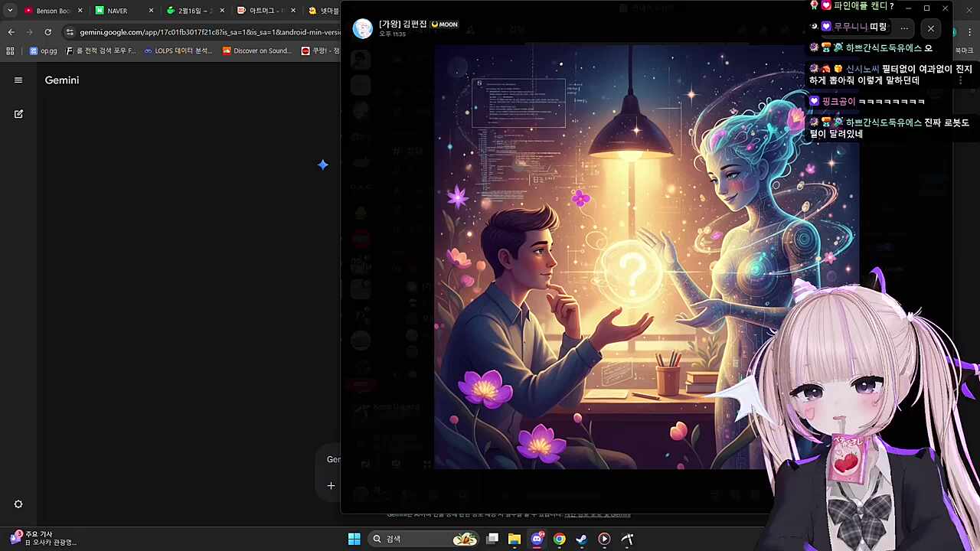
Task: Reload the page with the refresh icon
Action: pos(47,32)
